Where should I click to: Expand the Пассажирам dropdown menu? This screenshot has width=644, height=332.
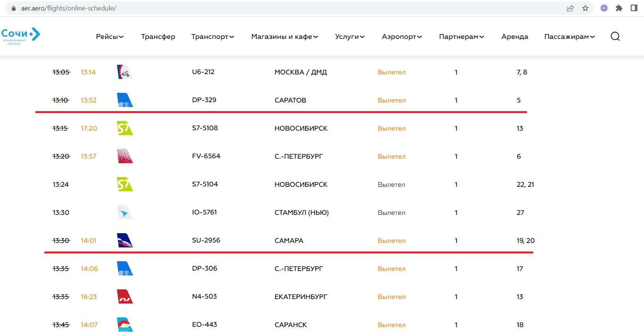[x=569, y=37]
